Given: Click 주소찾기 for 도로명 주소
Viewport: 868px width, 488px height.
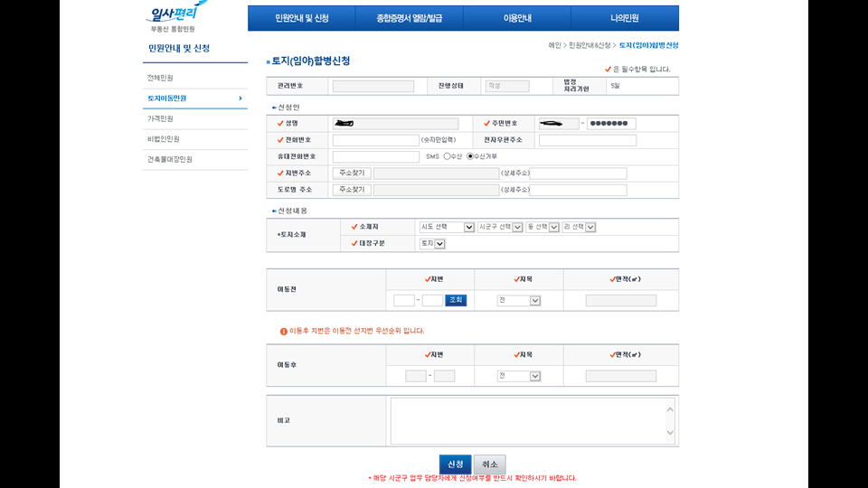Looking at the screenshot, I should pos(352,190).
